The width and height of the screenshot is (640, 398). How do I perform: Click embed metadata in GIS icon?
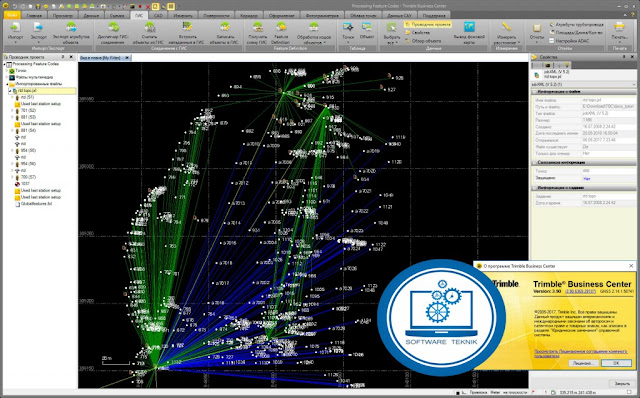pos(187,27)
